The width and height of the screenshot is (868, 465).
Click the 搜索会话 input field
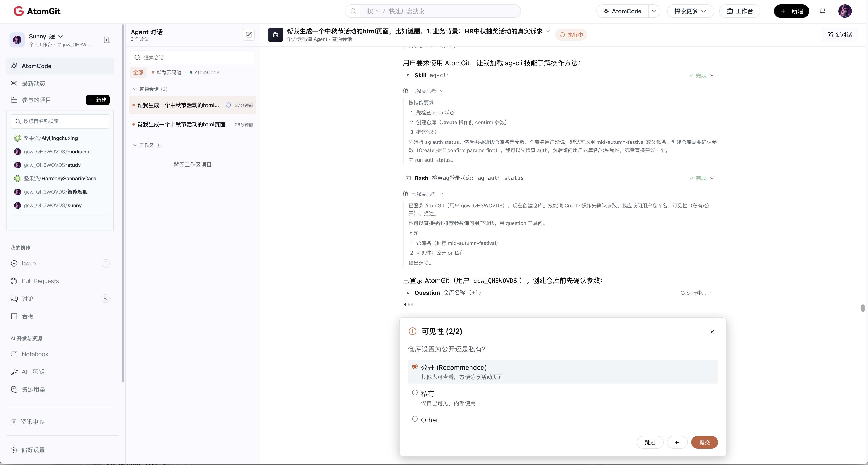pos(192,58)
